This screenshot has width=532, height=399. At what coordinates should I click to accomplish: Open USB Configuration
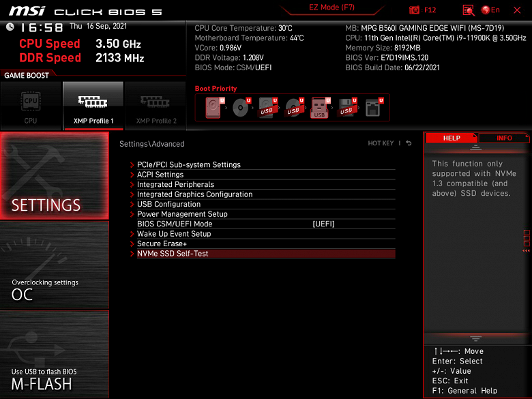[x=266, y=204]
